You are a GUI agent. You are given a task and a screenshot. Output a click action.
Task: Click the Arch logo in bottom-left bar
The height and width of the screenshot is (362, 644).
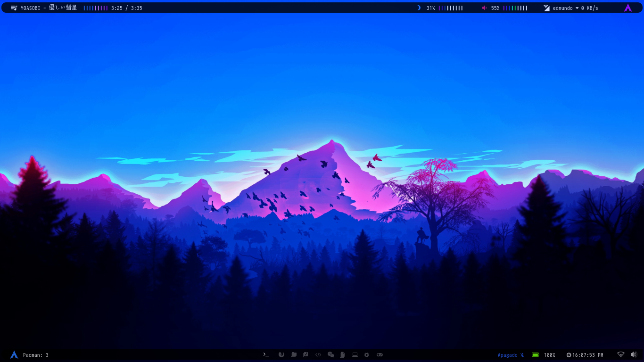click(x=14, y=355)
